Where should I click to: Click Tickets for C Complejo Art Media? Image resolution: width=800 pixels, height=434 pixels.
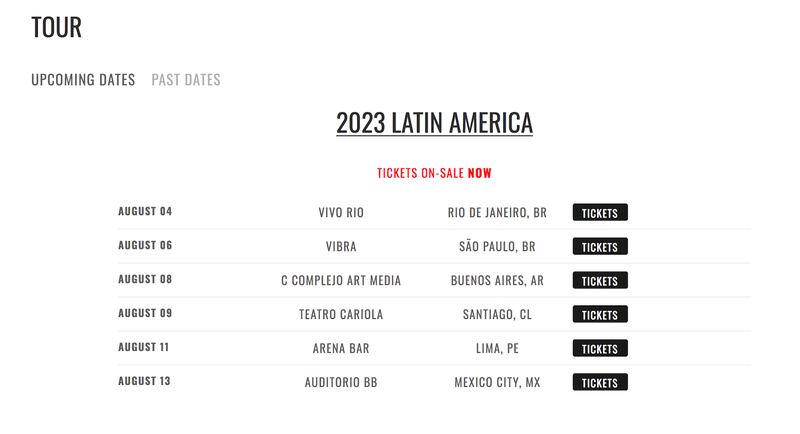click(600, 280)
